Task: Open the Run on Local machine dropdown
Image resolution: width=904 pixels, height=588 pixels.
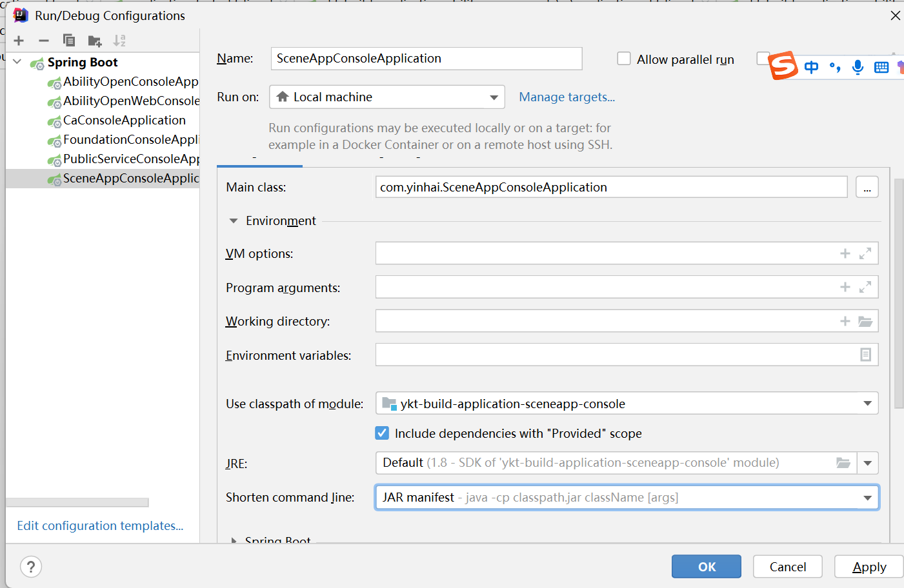Action: [387, 97]
